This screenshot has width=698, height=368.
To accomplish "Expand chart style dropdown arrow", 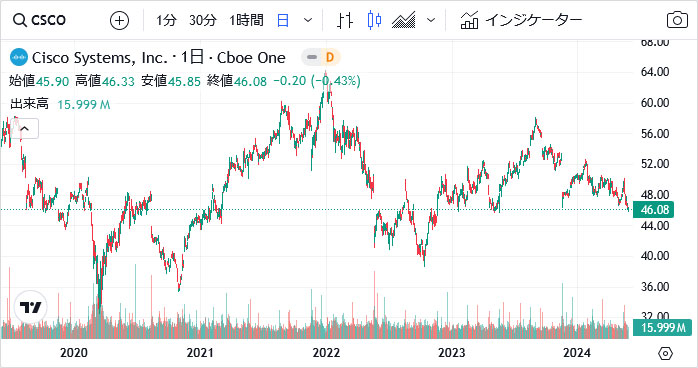I will tap(430, 20).
